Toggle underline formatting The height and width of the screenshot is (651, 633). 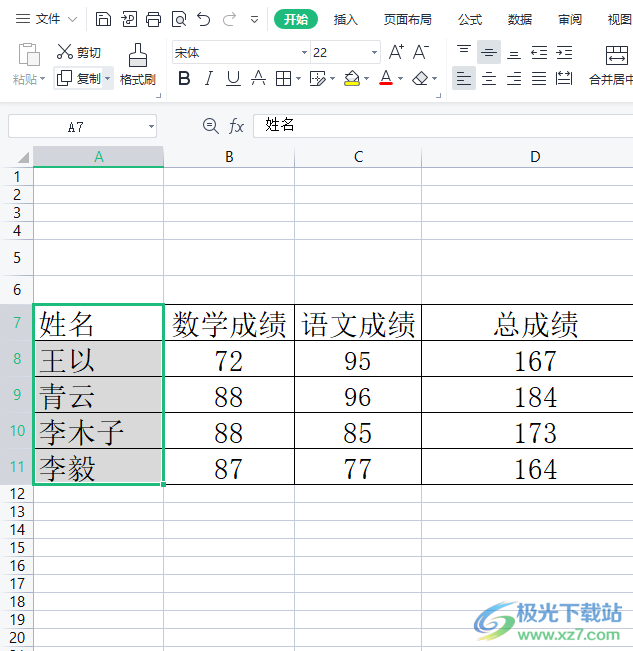[x=233, y=78]
